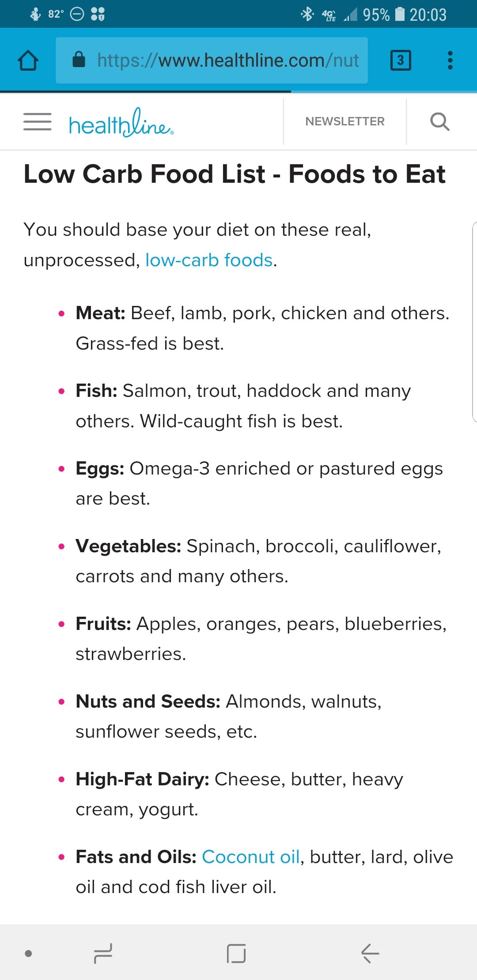
Task: Open recent apps from navigation bar
Action: 103,954
